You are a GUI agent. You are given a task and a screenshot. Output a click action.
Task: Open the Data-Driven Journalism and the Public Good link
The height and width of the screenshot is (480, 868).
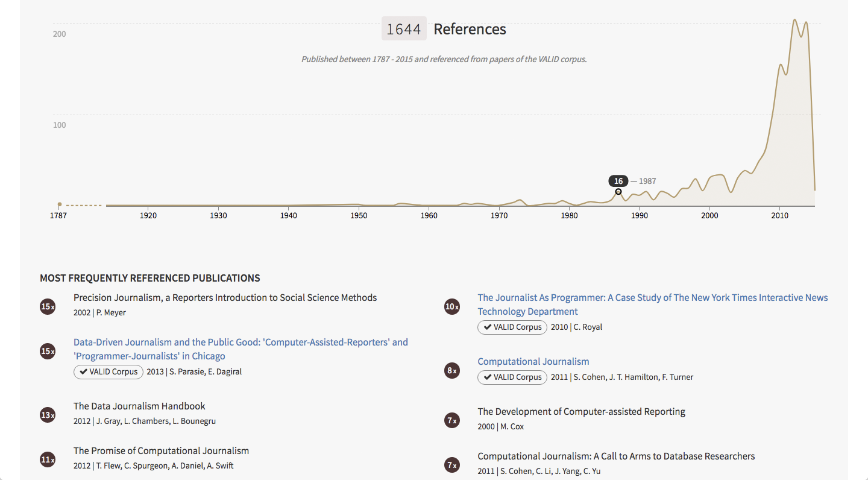241,343
